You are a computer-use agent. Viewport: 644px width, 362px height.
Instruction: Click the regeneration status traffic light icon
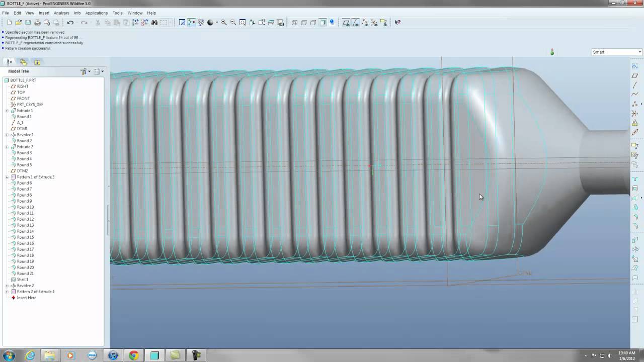point(552,52)
